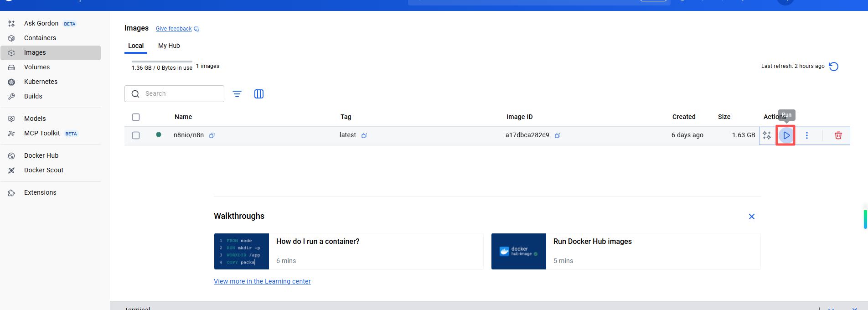Sort images by Name column
This screenshot has height=310, width=868.
[x=183, y=117]
